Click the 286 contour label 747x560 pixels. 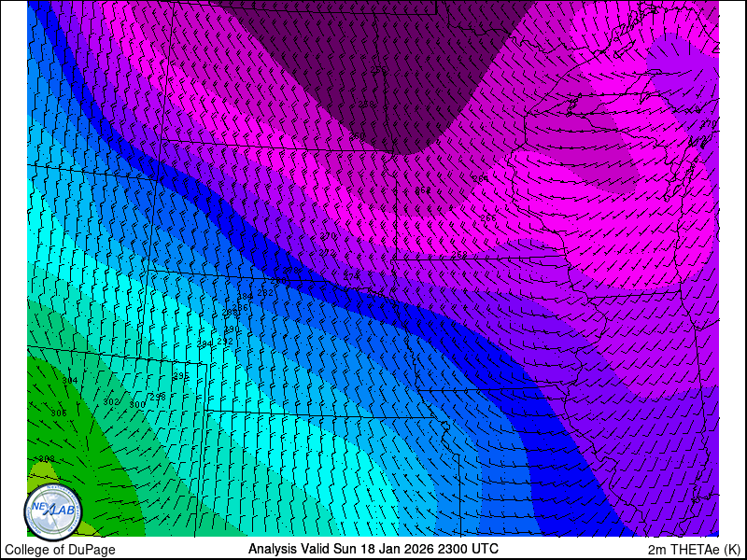pos(242,308)
